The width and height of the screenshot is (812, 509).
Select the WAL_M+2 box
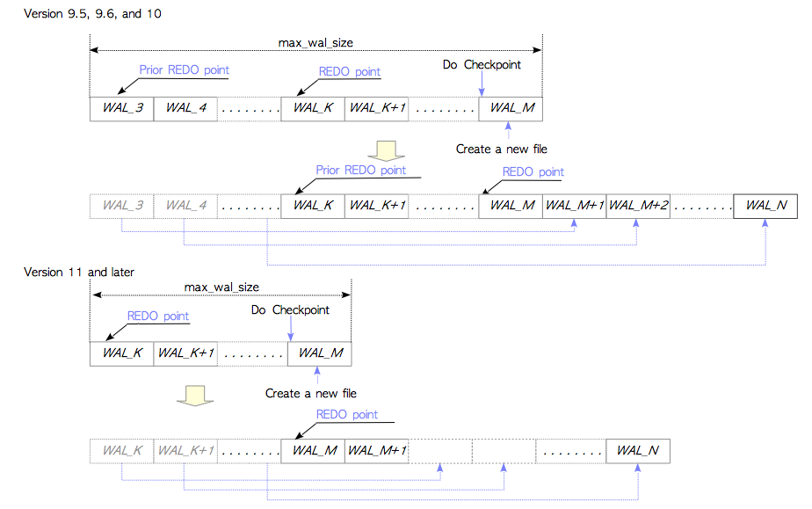[638, 206]
